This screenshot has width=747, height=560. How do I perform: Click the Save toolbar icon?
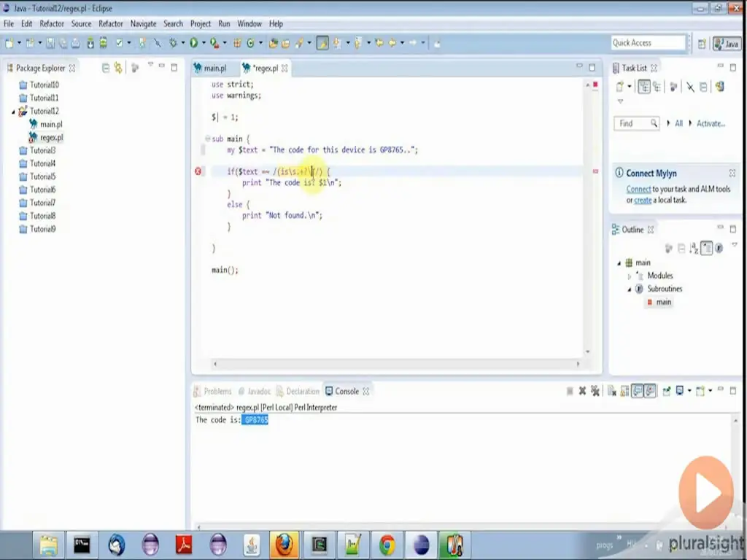click(x=50, y=43)
